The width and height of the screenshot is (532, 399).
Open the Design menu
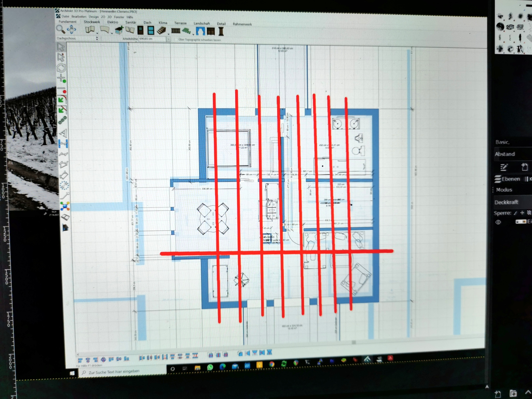94,17
